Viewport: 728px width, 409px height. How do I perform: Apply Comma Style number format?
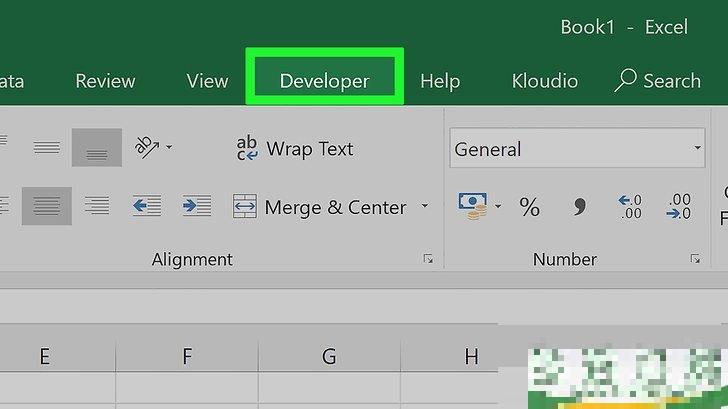click(579, 207)
